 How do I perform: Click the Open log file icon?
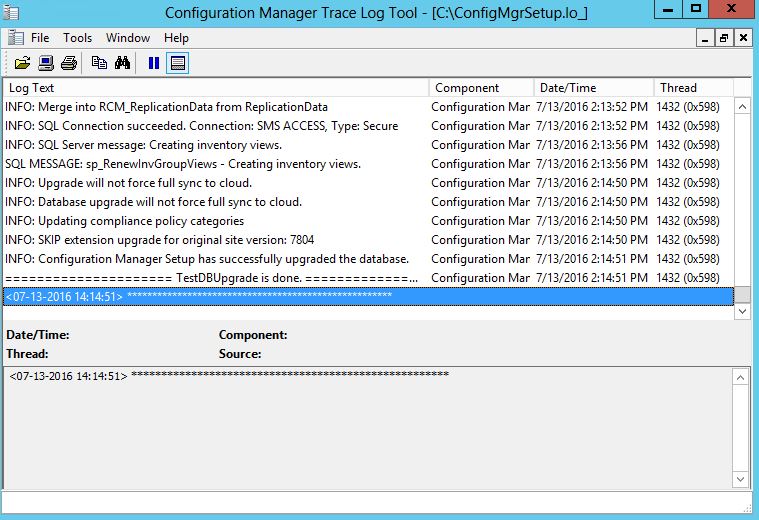click(x=21, y=63)
